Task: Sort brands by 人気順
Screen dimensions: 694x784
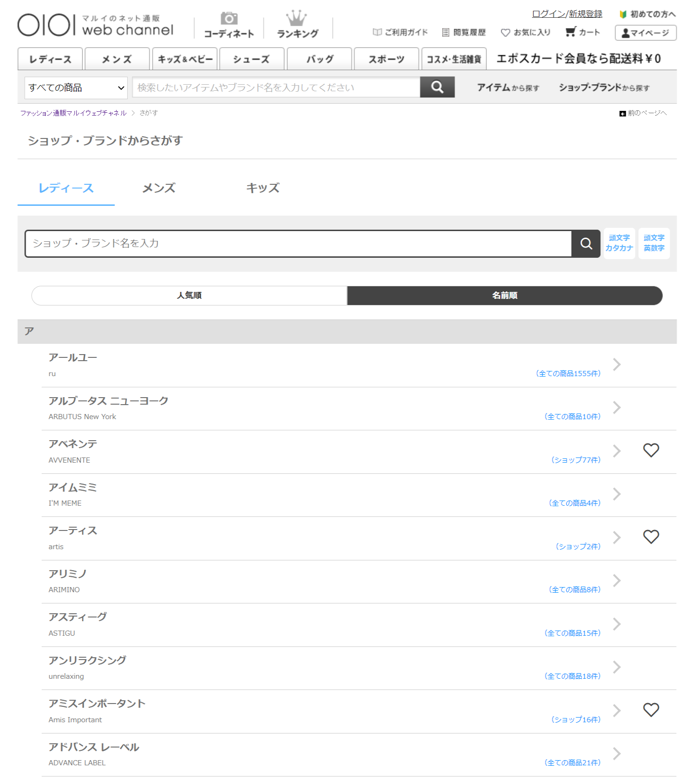Action: click(x=190, y=296)
